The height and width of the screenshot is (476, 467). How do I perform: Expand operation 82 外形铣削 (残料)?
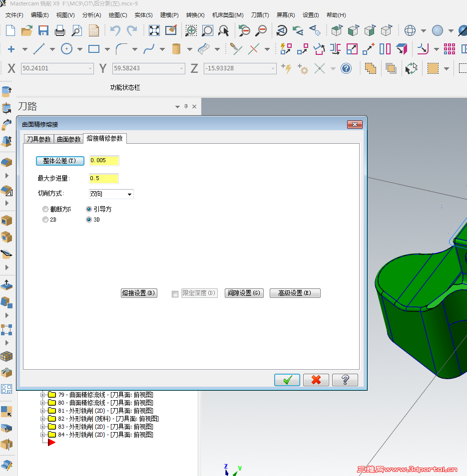(x=42, y=419)
